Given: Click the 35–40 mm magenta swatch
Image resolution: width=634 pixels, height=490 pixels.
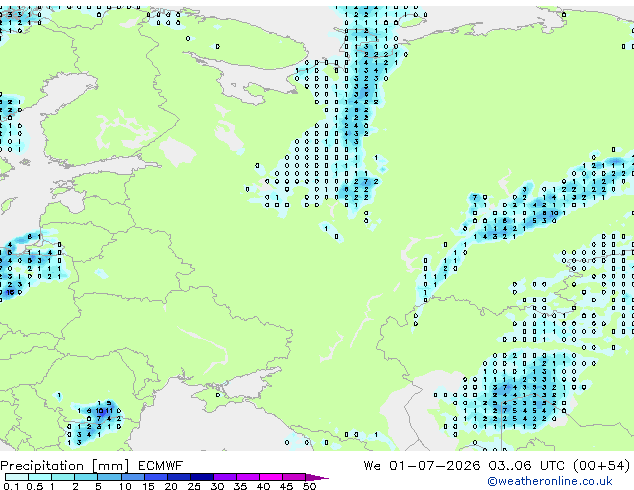Looking at the screenshot, I should (x=247, y=477).
